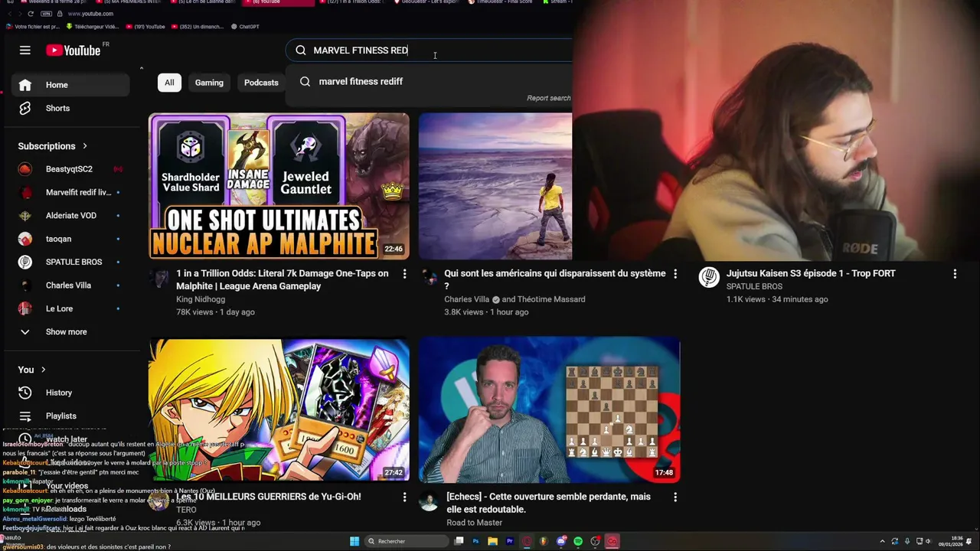Open the Charles Villa desert video thumbnail
The image size is (980, 551).
(495, 187)
